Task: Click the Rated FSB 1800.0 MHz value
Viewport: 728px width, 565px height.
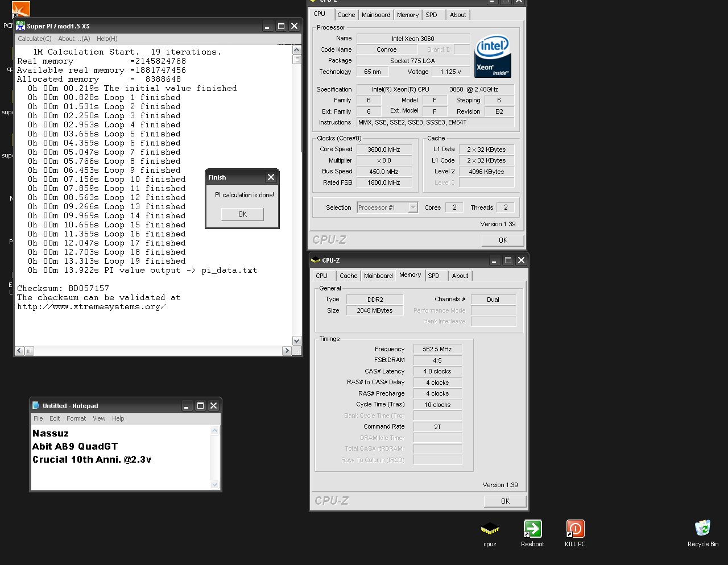Action: [x=384, y=182]
